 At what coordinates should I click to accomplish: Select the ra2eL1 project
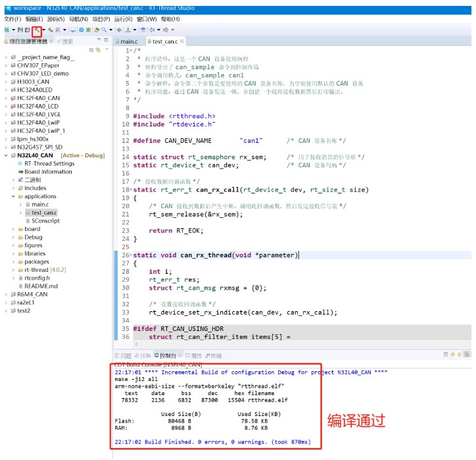click(x=23, y=303)
